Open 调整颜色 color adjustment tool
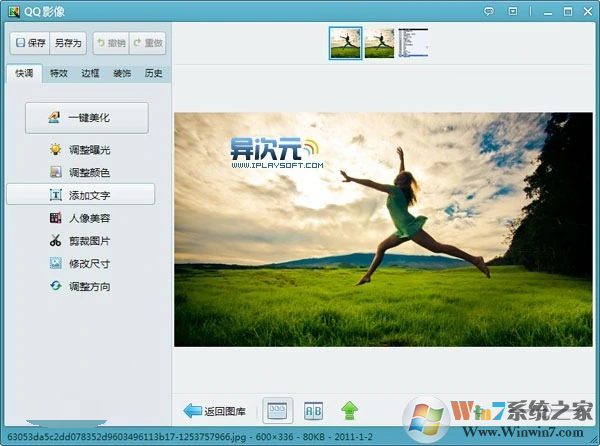The height and width of the screenshot is (446, 600). click(x=80, y=173)
